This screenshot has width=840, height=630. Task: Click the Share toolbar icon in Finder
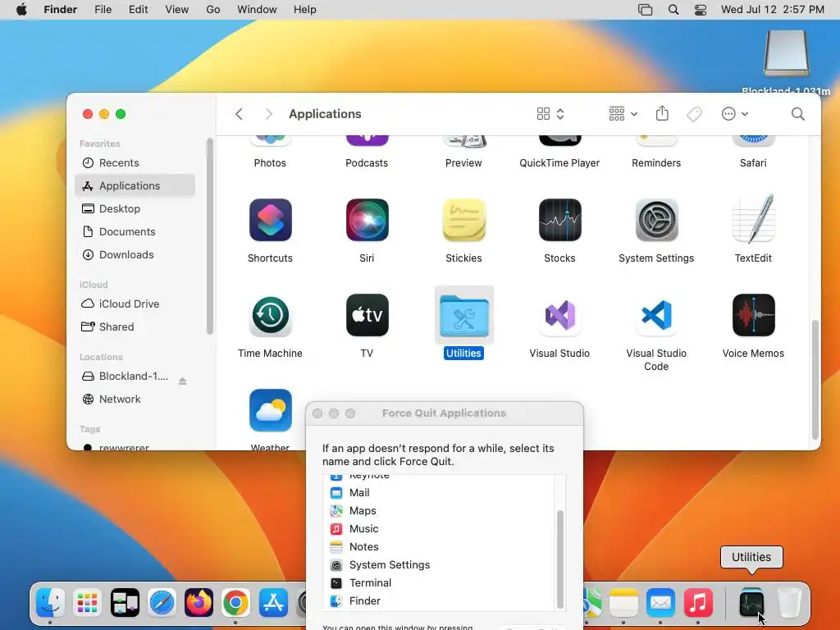(662, 113)
